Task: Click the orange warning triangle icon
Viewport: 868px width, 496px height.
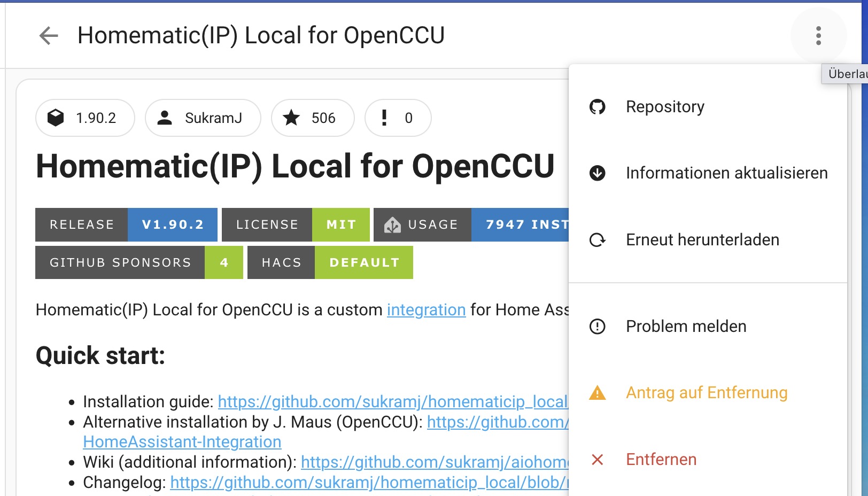Action: pyautogui.click(x=597, y=393)
